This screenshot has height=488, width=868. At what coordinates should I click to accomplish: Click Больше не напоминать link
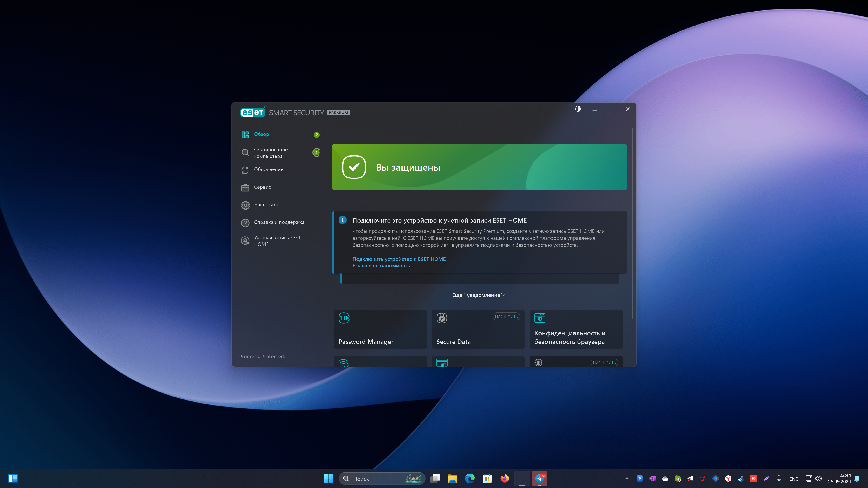pyautogui.click(x=381, y=266)
